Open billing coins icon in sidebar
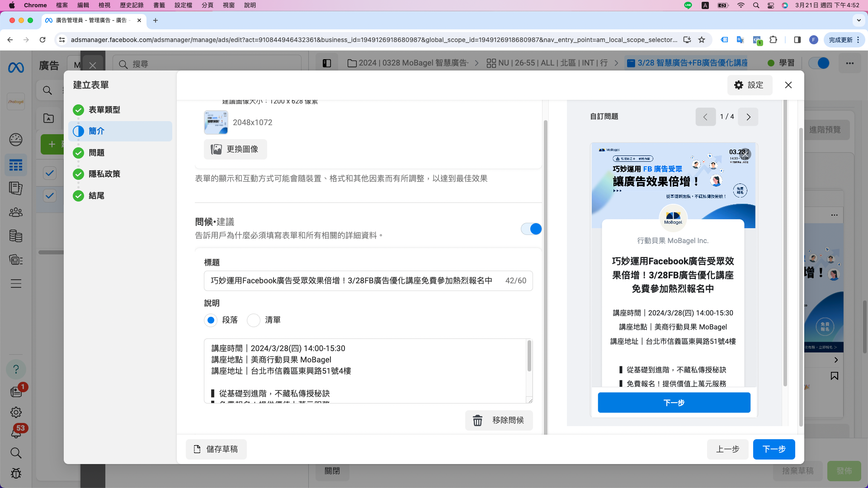Viewport: 868px width, 488px height. tap(16, 236)
